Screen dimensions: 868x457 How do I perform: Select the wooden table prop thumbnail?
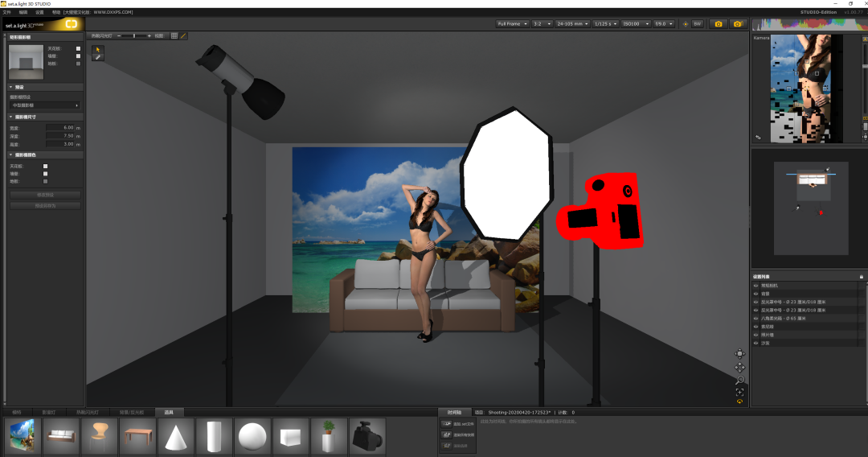click(137, 435)
